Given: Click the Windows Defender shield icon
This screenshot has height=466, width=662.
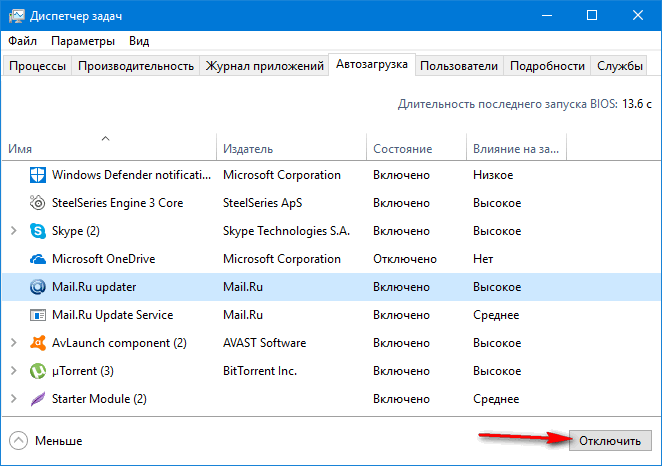Looking at the screenshot, I should (38, 175).
